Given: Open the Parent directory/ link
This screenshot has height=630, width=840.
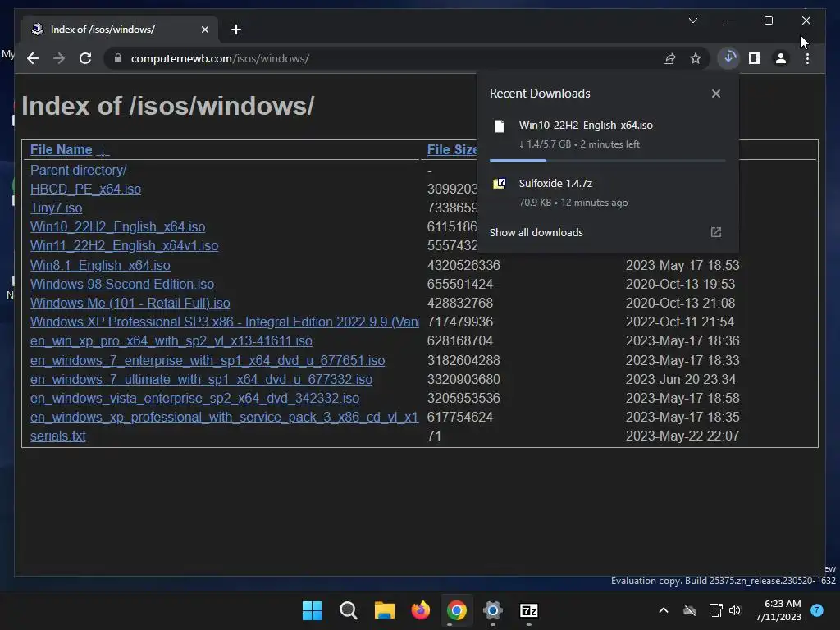Looking at the screenshot, I should pos(78,170).
